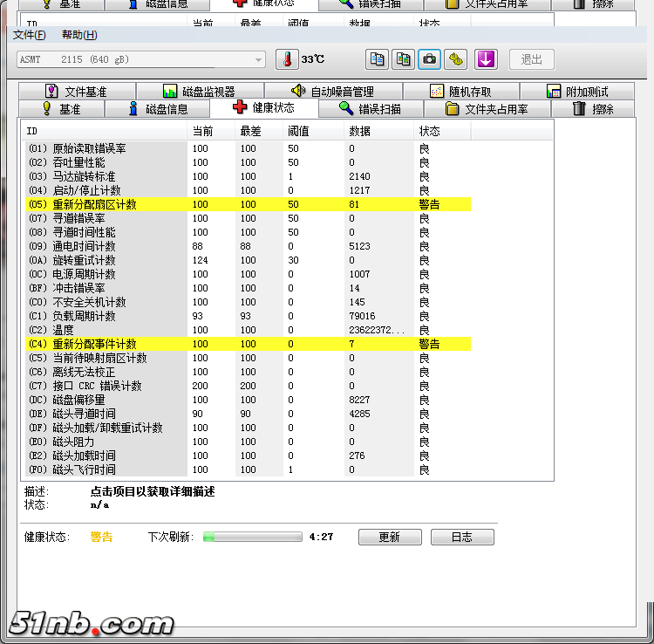Select row (0C) 电源周期计数
This screenshot has width=654, height=644.
248,274
